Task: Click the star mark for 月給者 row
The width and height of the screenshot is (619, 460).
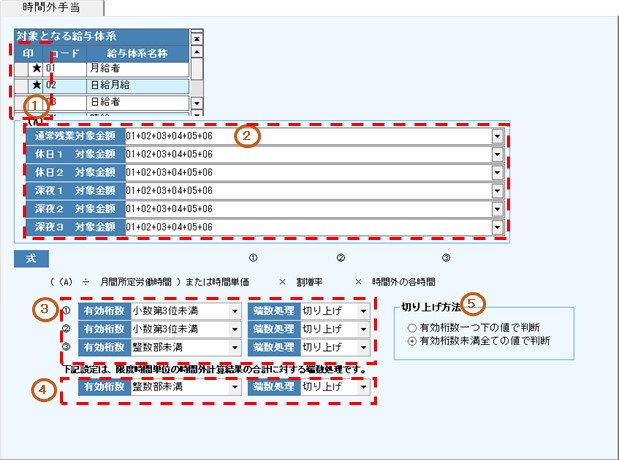Action: click(x=37, y=70)
